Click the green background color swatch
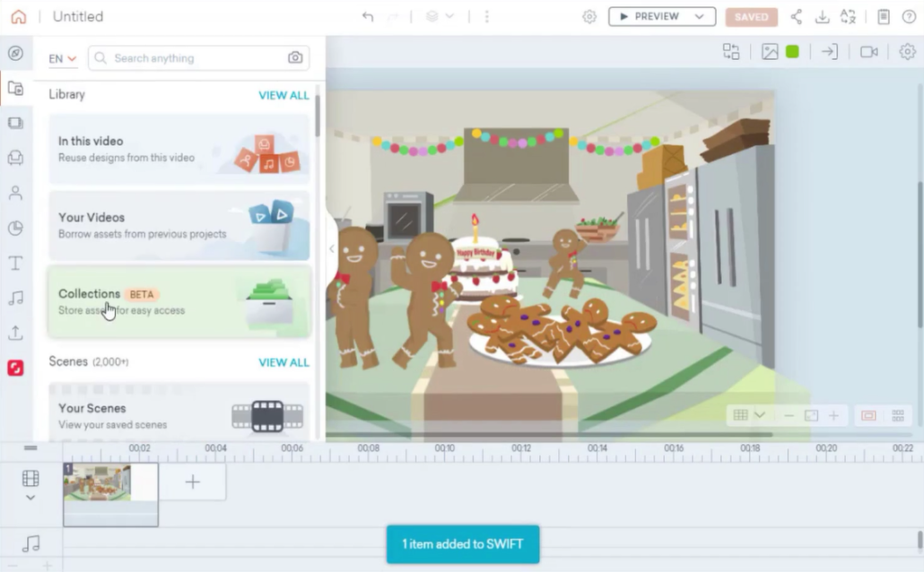The image size is (924, 572). pyautogui.click(x=792, y=52)
